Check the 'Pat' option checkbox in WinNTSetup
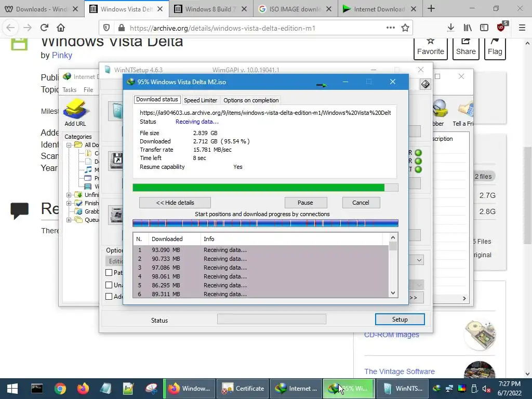Viewport: 532px width, 399px height. pos(109,272)
